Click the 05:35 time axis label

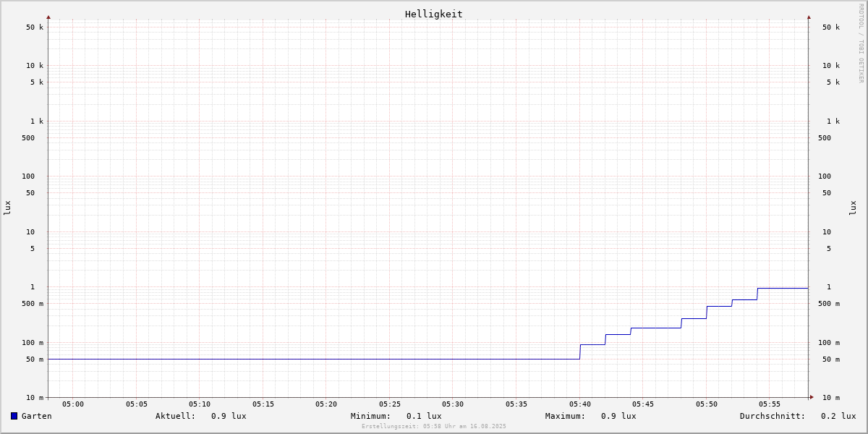click(x=516, y=404)
